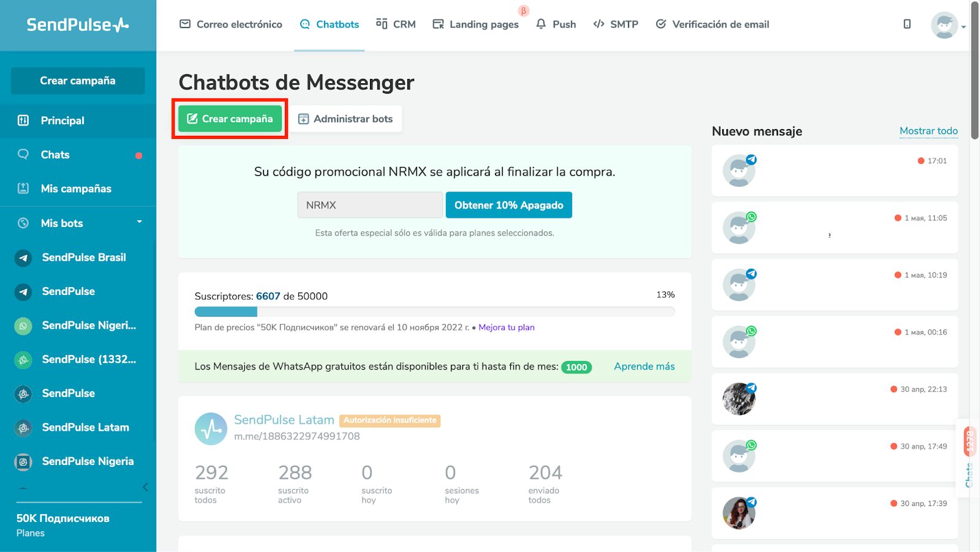Switch to the CRM tab
The height and width of the screenshot is (552, 980).
point(396,24)
